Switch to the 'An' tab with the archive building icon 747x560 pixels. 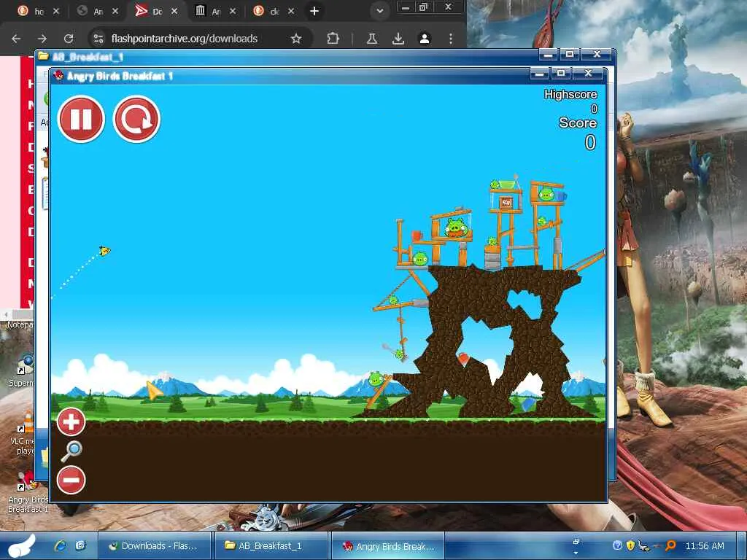[214, 11]
